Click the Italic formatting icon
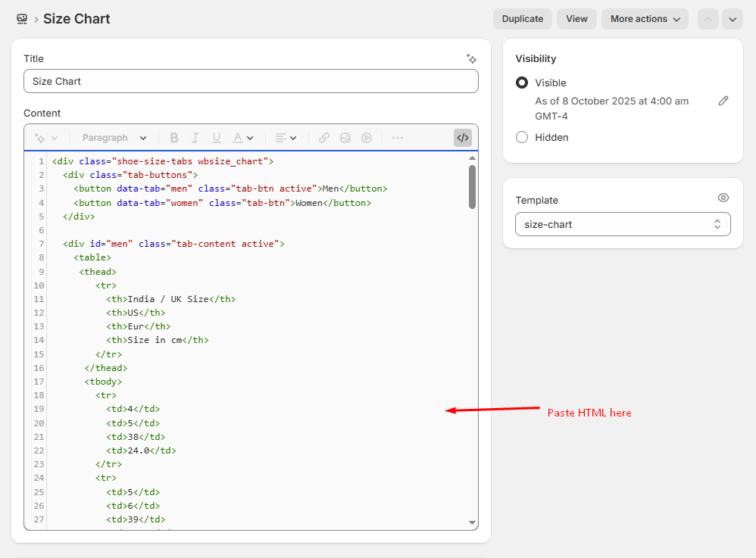756x558 pixels. pos(195,138)
